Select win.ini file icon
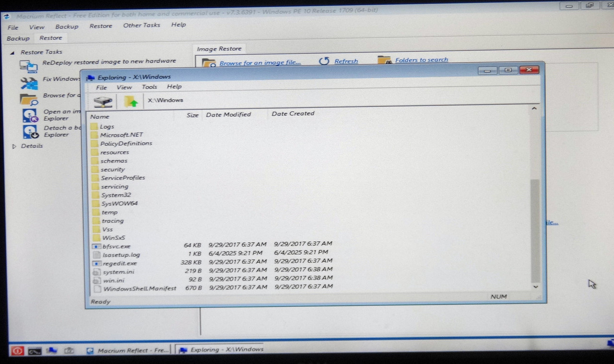The width and height of the screenshot is (614, 364). tap(96, 281)
